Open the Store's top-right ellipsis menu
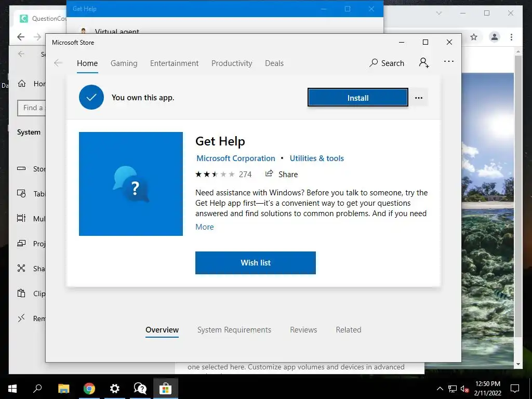Viewport: 532px width, 399px height. point(448,61)
